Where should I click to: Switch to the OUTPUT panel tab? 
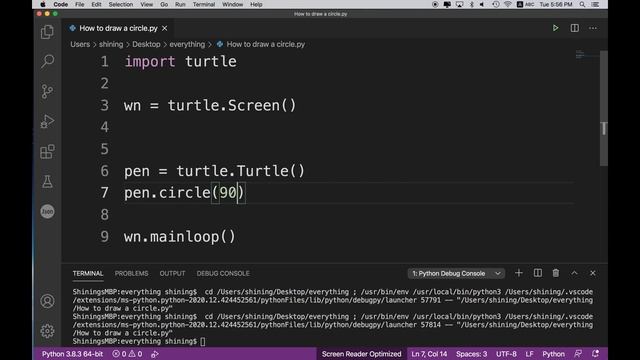pos(172,273)
